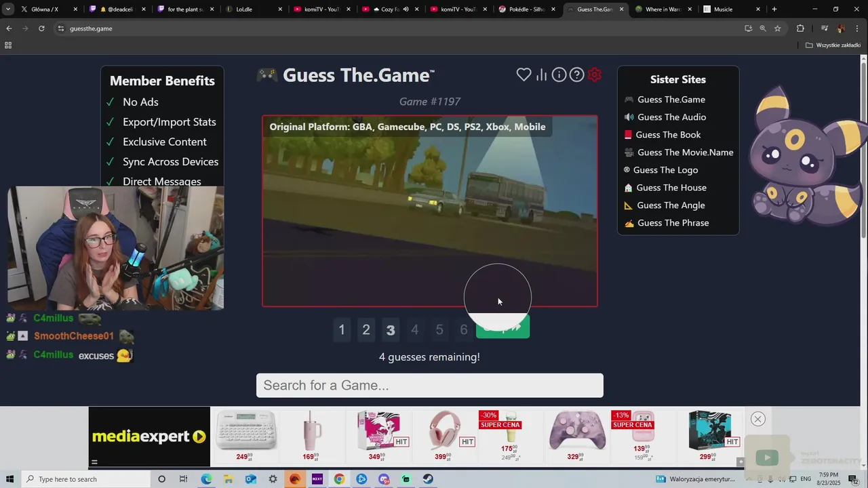The image size is (868, 488).
Task: Open the Wszystkie zakładki bookmarks folder
Action: [x=833, y=45]
